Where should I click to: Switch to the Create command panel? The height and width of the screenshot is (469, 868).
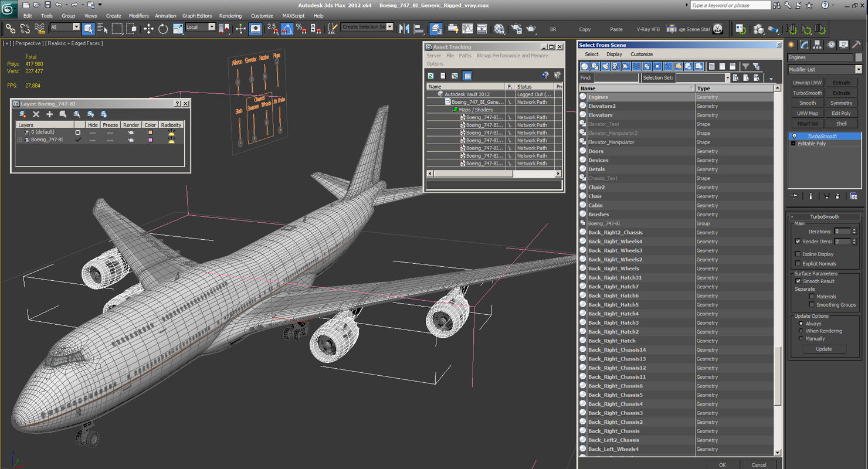[792, 45]
